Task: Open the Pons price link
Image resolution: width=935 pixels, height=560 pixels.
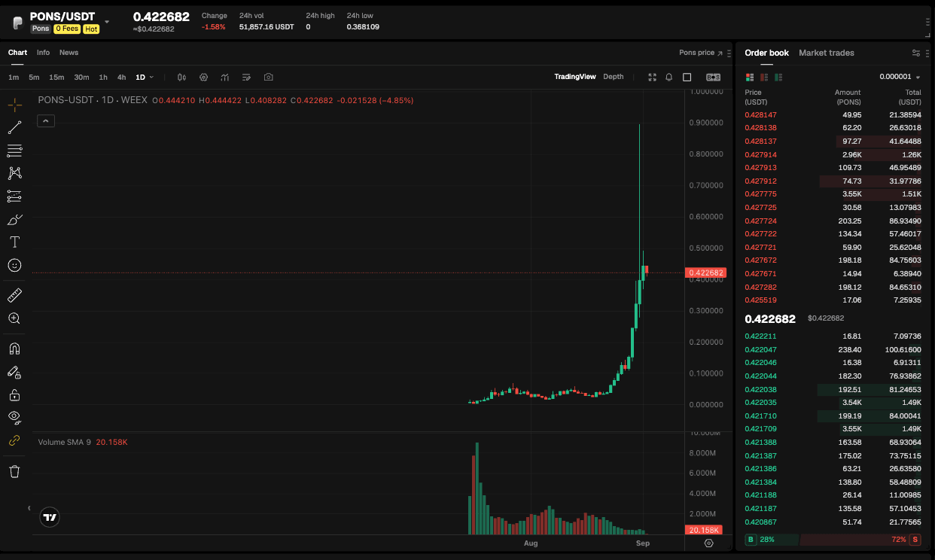Action: pos(700,53)
